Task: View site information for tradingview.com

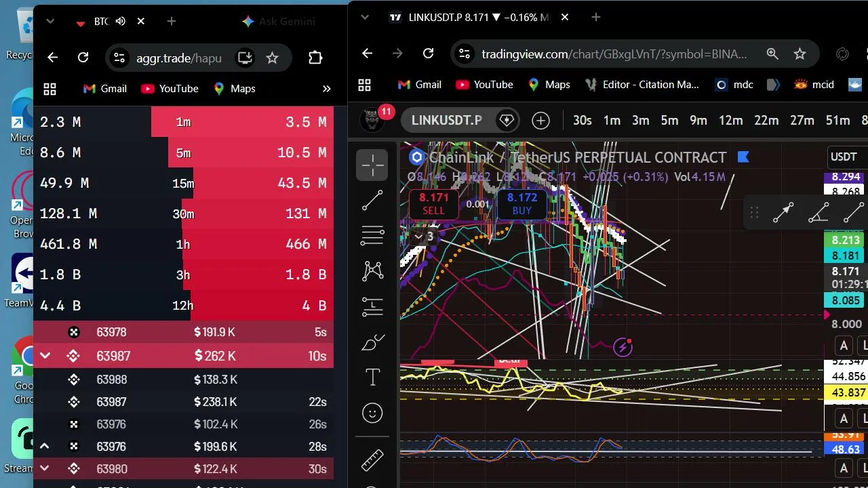Action: coord(463,54)
